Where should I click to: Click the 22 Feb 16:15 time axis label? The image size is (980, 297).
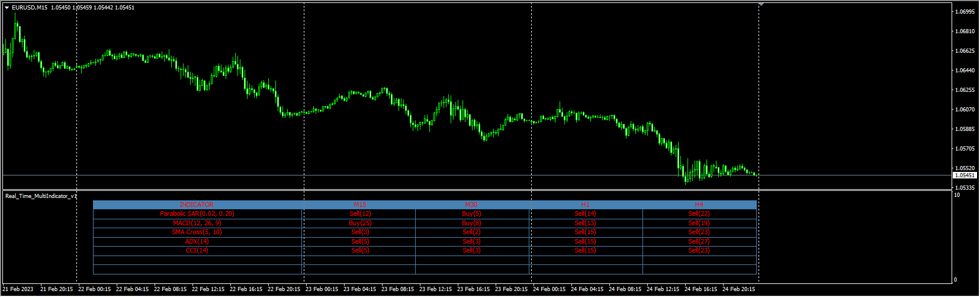pyautogui.click(x=246, y=289)
